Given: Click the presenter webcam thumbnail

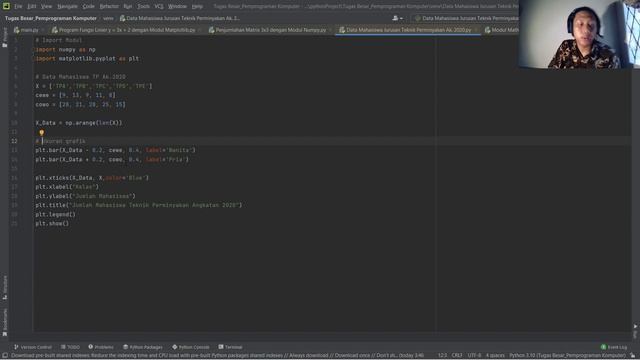Looking at the screenshot, I should pos(580,34).
